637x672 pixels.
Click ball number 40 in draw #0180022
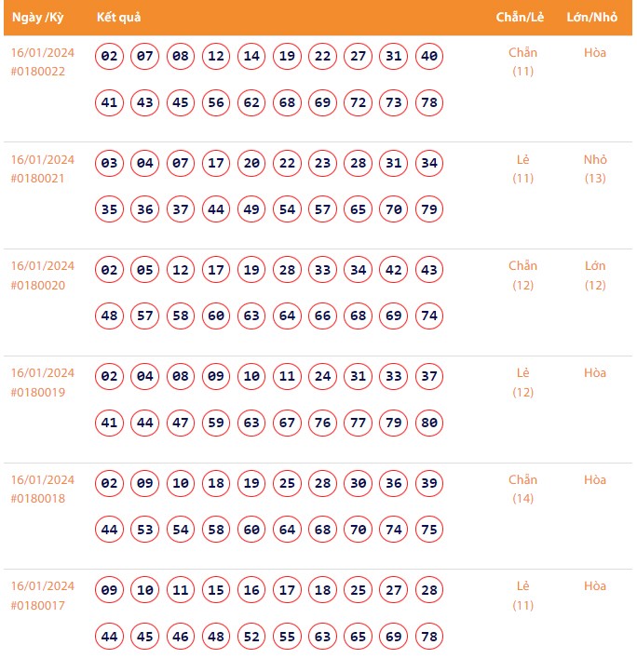point(429,57)
